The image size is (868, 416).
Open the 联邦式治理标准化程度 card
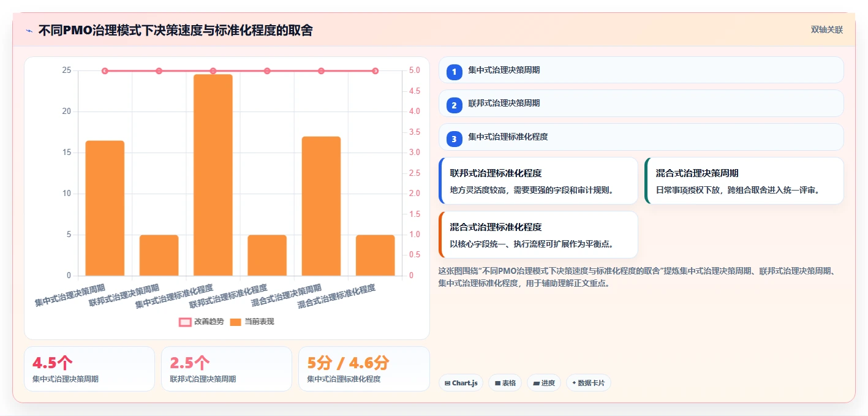click(538, 181)
